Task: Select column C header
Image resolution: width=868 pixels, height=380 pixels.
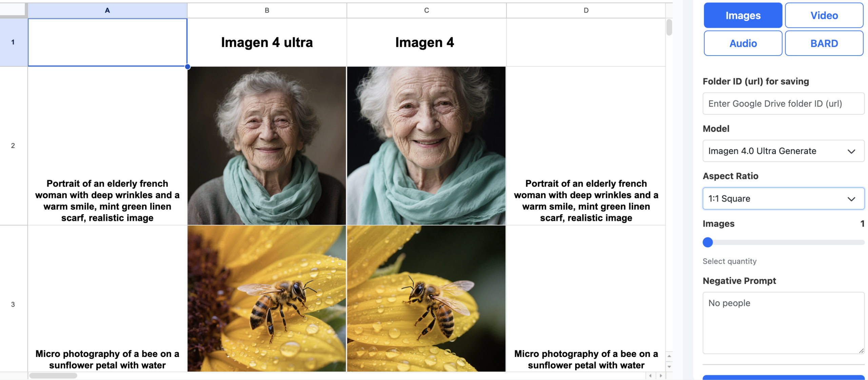Action: pyautogui.click(x=427, y=10)
